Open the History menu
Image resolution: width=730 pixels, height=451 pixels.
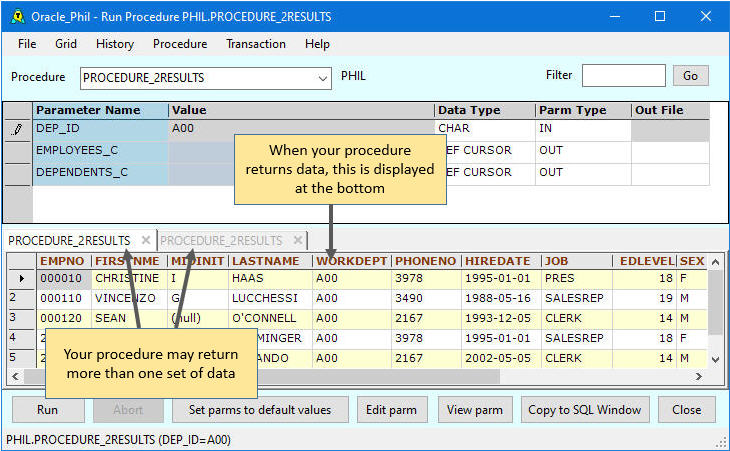pyautogui.click(x=115, y=44)
